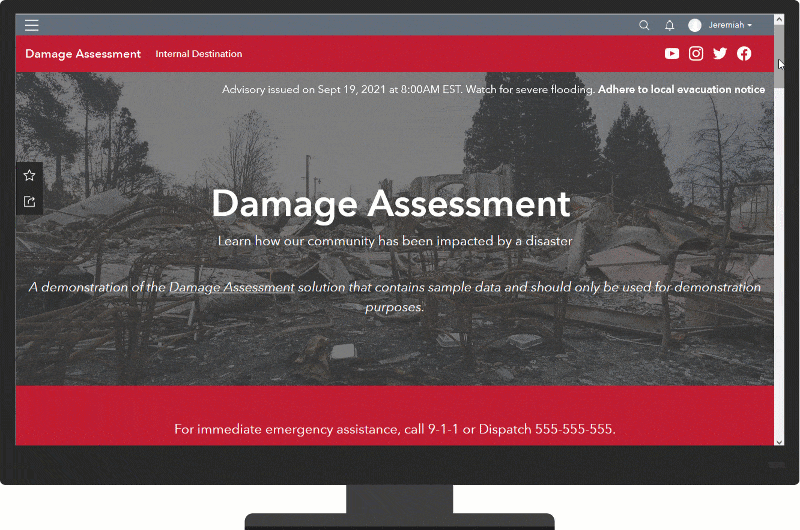Click the italic demonstration disclaimer text
Image resolution: width=800 pixels, height=530 pixels.
tap(394, 297)
